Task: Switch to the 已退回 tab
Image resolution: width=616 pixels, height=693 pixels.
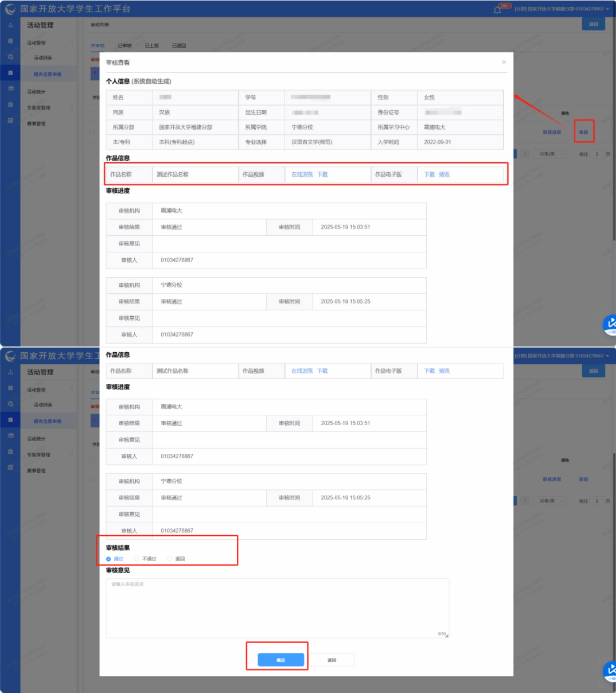Action: click(179, 45)
